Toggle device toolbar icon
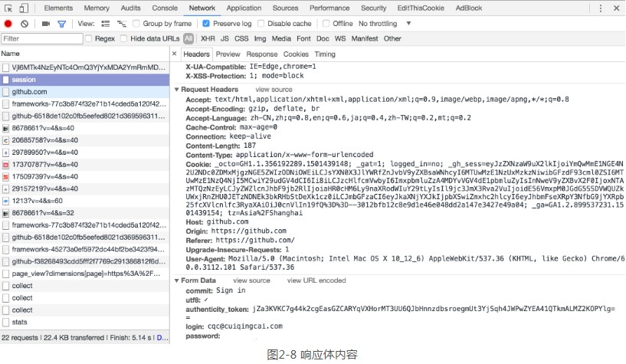The image size is (626, 364). (x=24, y=8)
